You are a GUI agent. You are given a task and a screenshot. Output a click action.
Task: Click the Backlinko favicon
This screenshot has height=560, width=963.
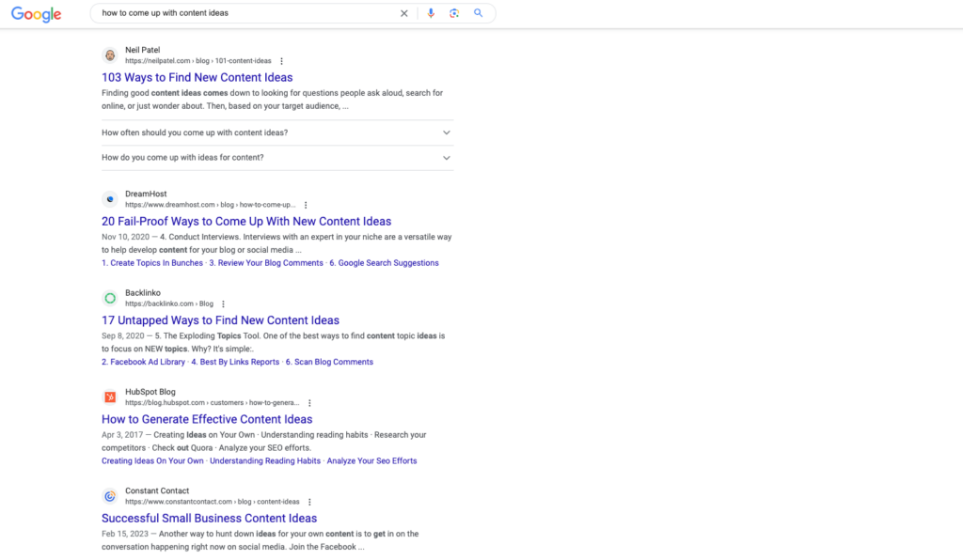[110, 298]
